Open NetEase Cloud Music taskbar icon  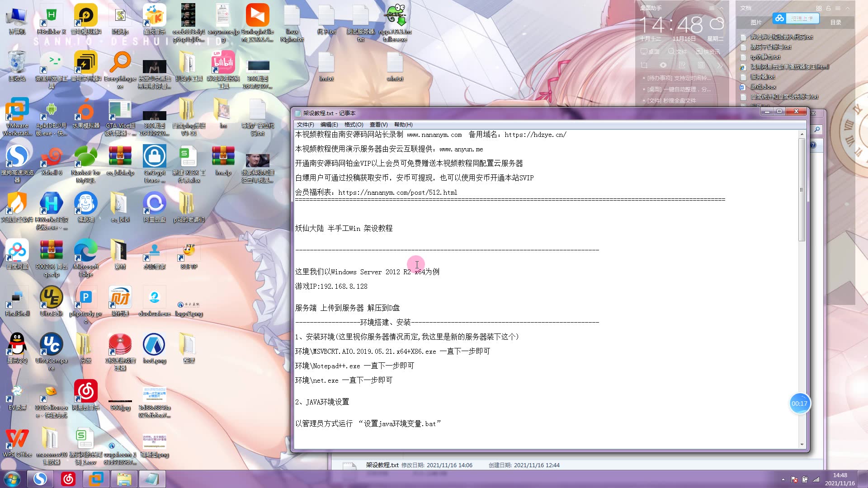[x=68, y=479]
